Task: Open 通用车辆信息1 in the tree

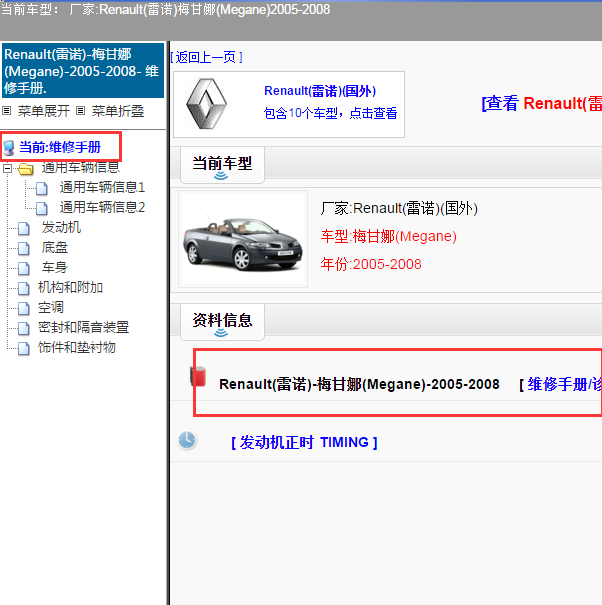Action: click(102, 188)
